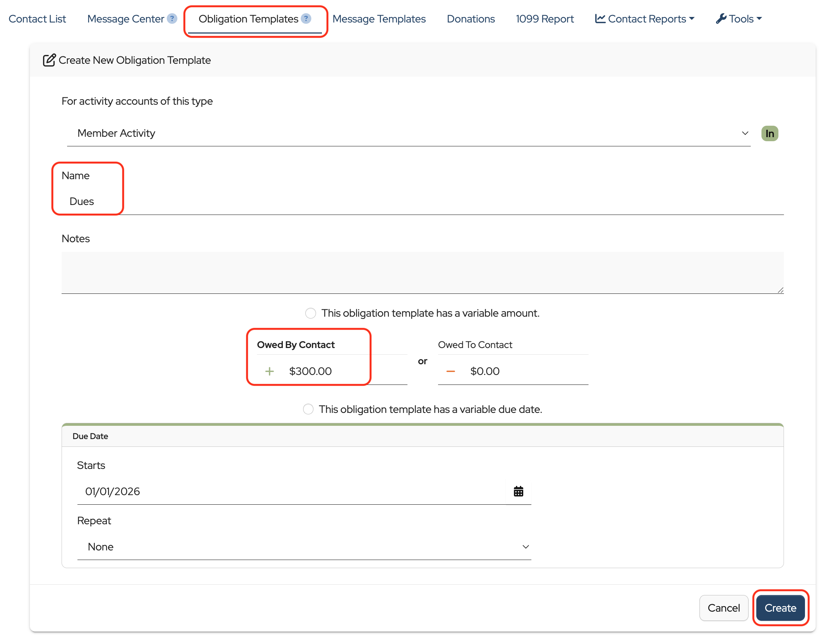Click the edit pencil icon beside Create New Obligation Template
The image size is (840, 640).
click(x=49, y=60)
